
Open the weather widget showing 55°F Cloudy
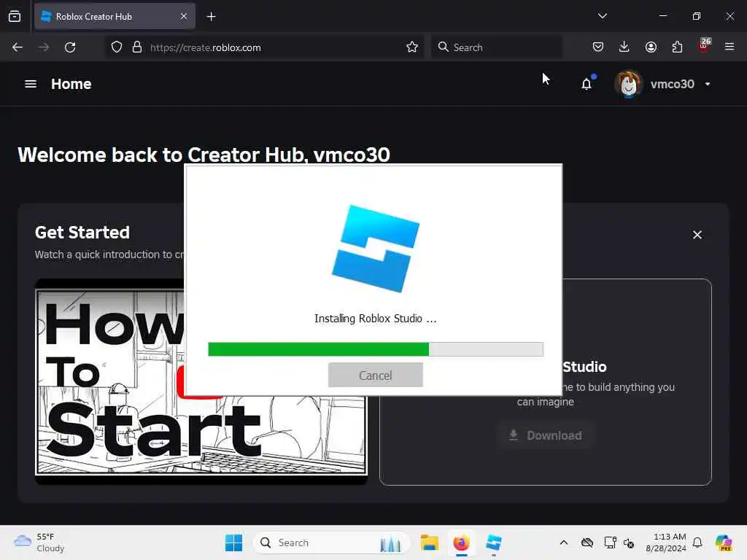[39, 542]
